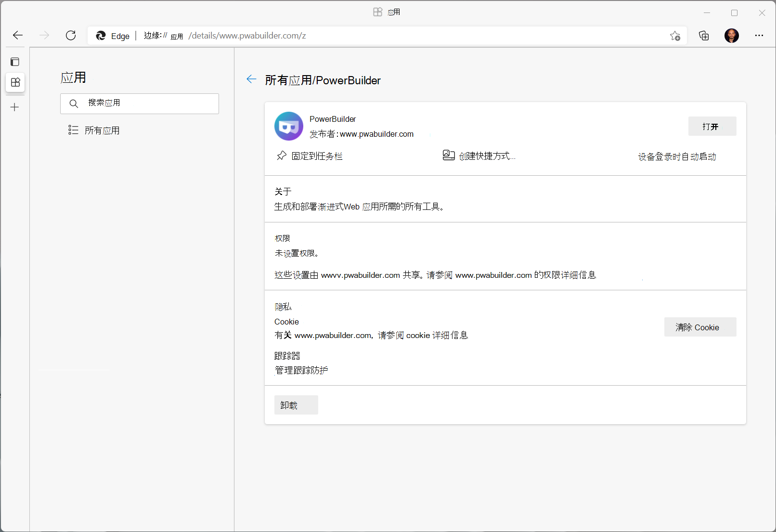This screenshot has height=532, width=776.
Task: Click the 应用 panel heading
Action: click(73, 78)
